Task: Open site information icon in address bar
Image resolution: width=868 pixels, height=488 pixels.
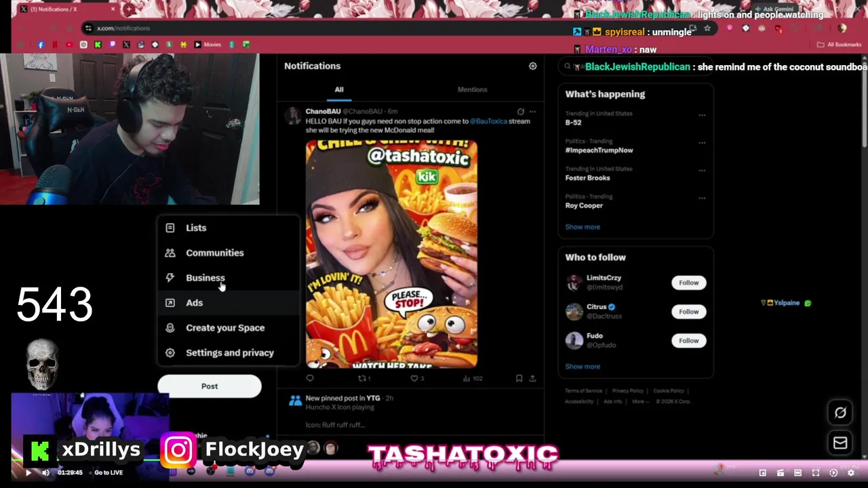Action: pos(88,28)
